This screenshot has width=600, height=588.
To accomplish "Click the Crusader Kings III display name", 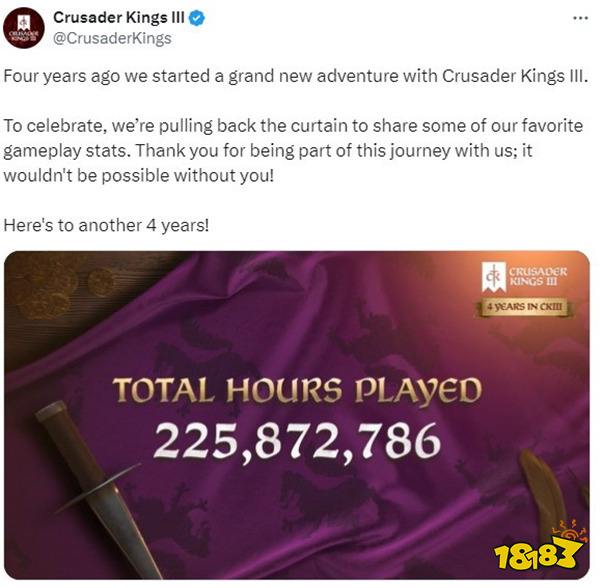I will coord(119,18).
